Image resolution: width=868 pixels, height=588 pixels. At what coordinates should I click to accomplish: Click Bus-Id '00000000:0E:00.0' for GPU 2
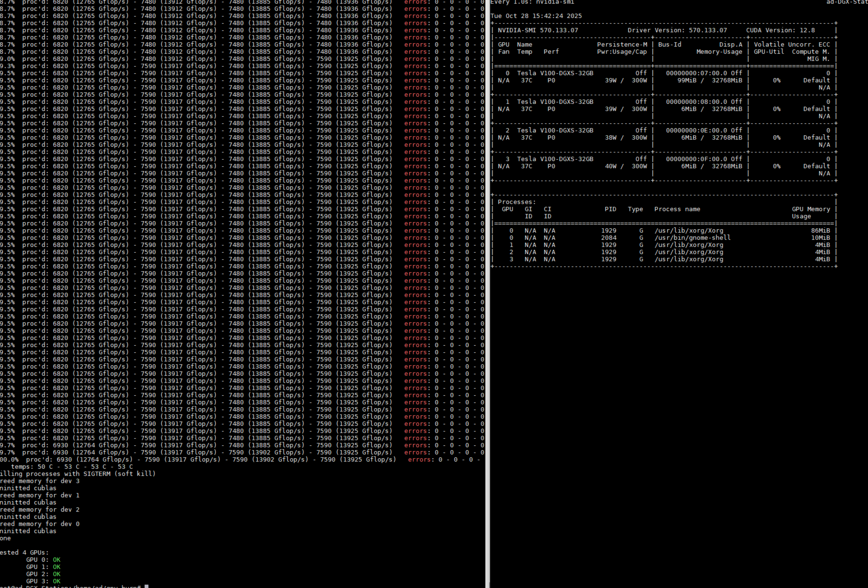tap(696, 130)
